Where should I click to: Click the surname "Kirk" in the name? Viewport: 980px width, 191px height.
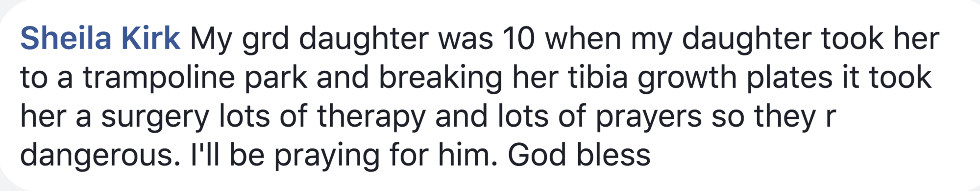pyautogui.click(x=151, y=38)
